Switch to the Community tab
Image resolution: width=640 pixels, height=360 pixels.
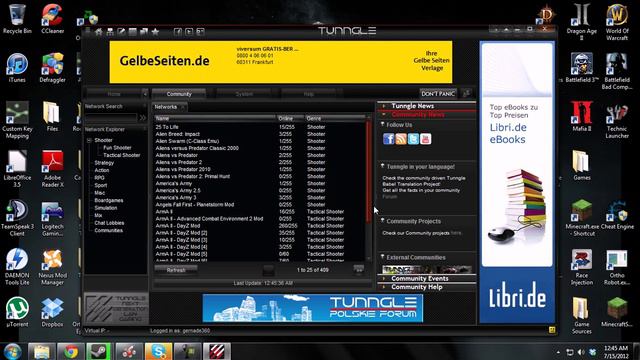click(x=179, y=94)
